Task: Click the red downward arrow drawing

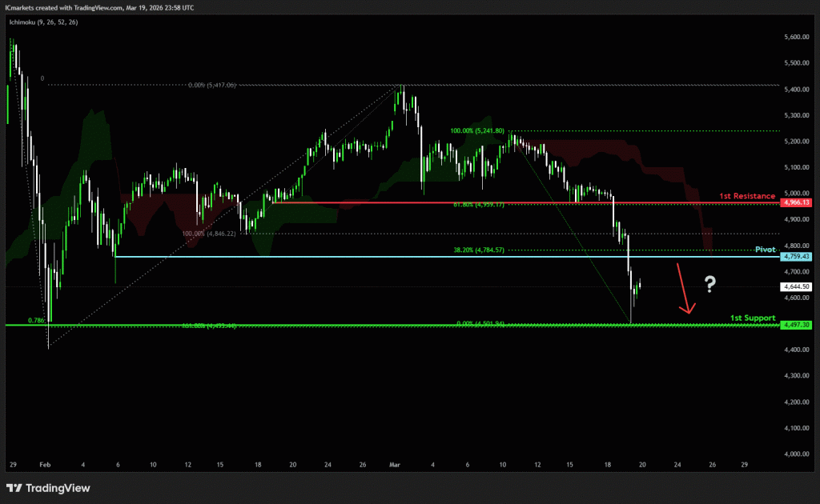Action: click(x=685, y=288)
